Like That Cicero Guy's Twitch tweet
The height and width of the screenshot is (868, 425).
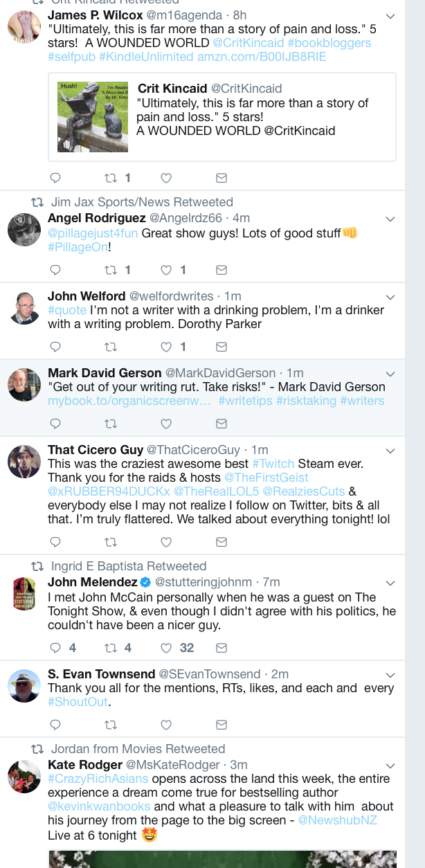click(166, 542)
